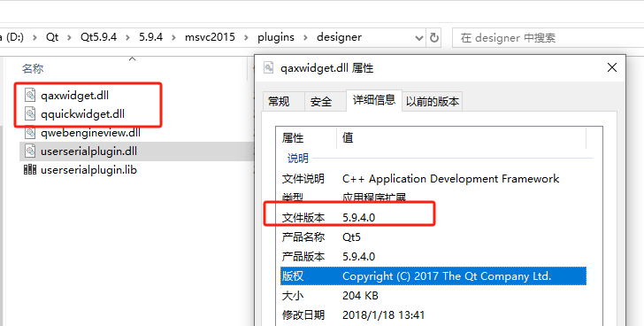Select the 产品名称 property label
The height and width of the screenshot is (326, 644).
coord(303,237)
